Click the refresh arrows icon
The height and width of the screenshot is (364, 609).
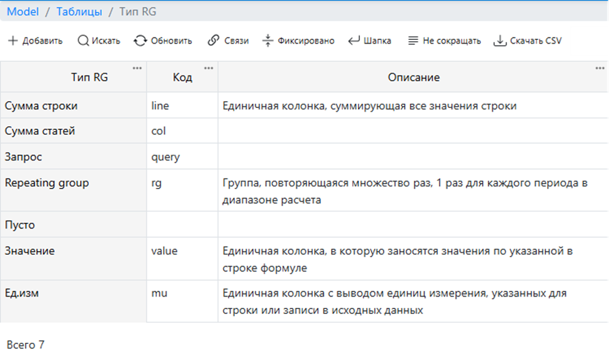140,41
